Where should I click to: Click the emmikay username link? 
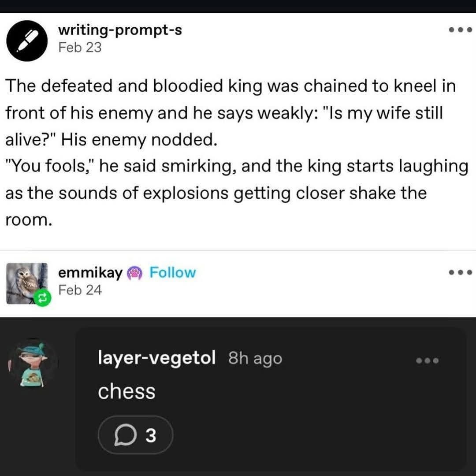pyautogui.click(x=89, y=272)
